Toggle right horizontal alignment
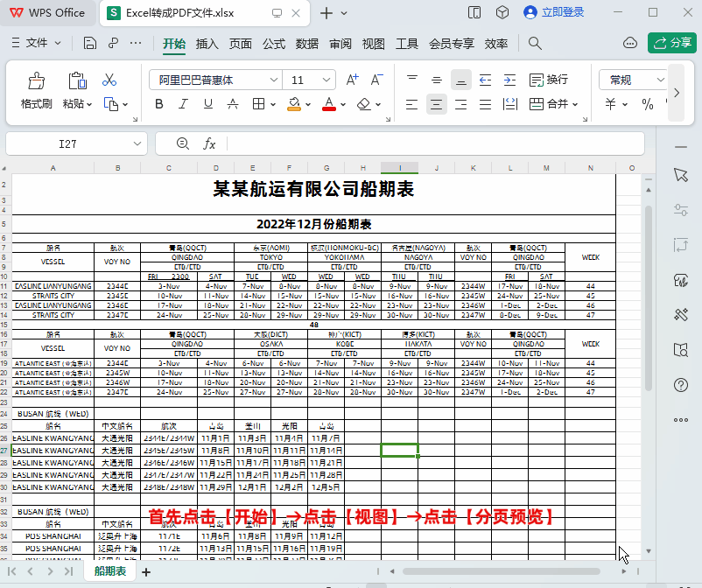Screen dimensions: 702x588 pos(461,104)
